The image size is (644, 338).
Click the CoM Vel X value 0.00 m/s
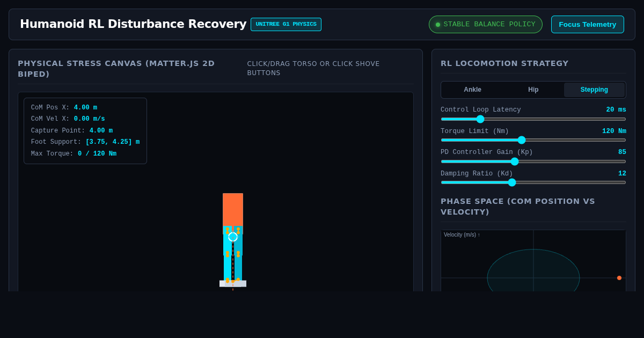[89, 119]
